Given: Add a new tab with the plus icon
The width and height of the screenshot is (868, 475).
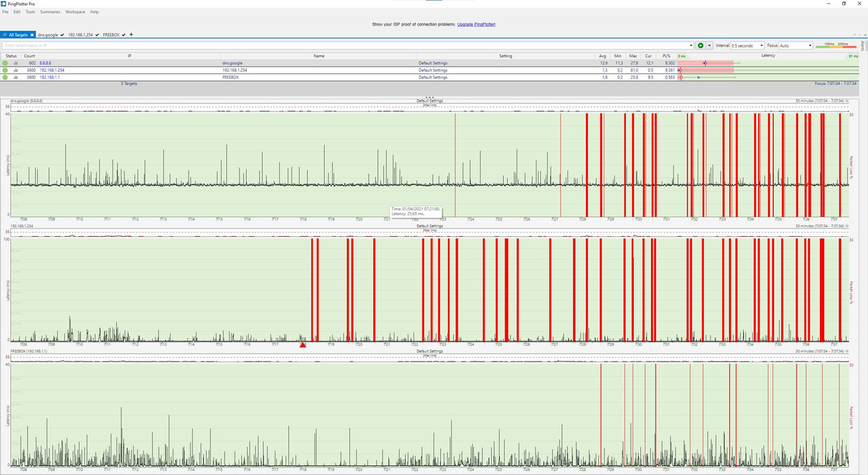Looking at the screenshot, I should [x=132, y=35].
